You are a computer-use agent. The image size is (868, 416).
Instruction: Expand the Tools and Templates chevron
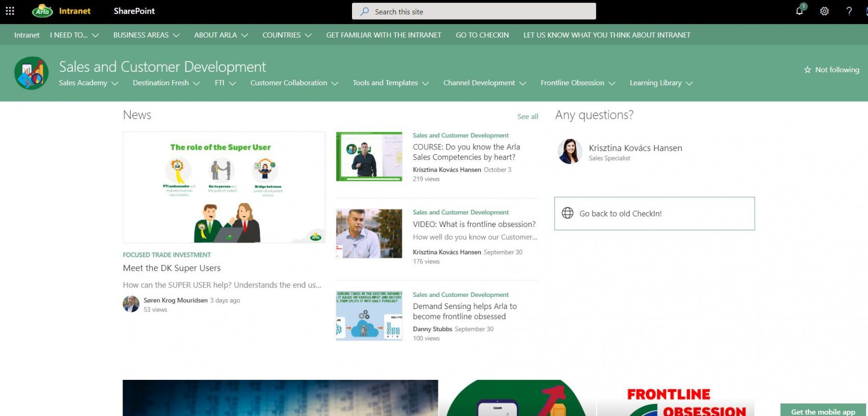tap(425, 83)
